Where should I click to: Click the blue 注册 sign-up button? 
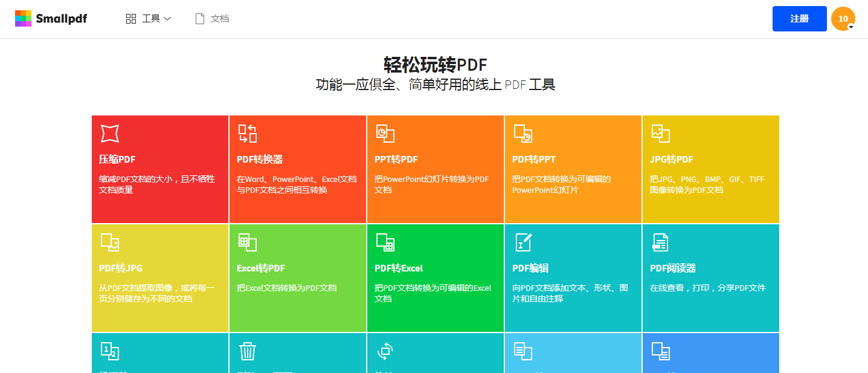(799, 19)
